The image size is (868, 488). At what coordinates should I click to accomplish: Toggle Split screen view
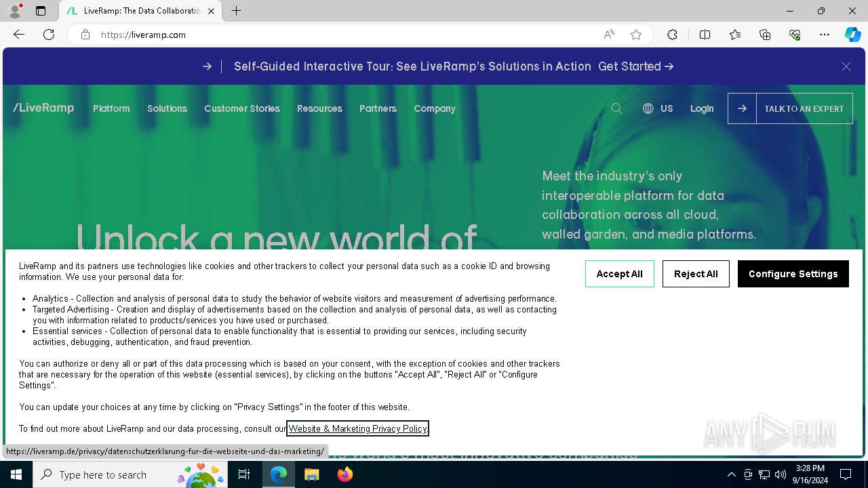pos(705,35)
